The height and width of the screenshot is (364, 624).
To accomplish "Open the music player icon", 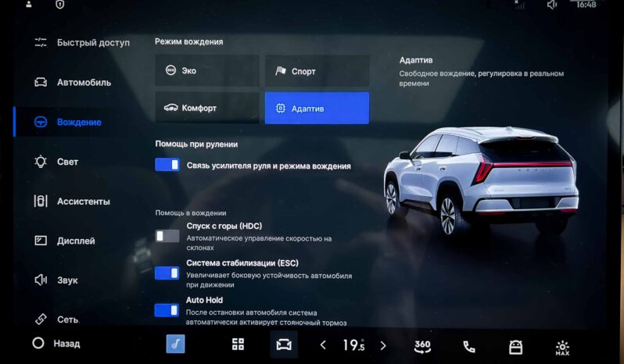I will click(x=175, y=344).
